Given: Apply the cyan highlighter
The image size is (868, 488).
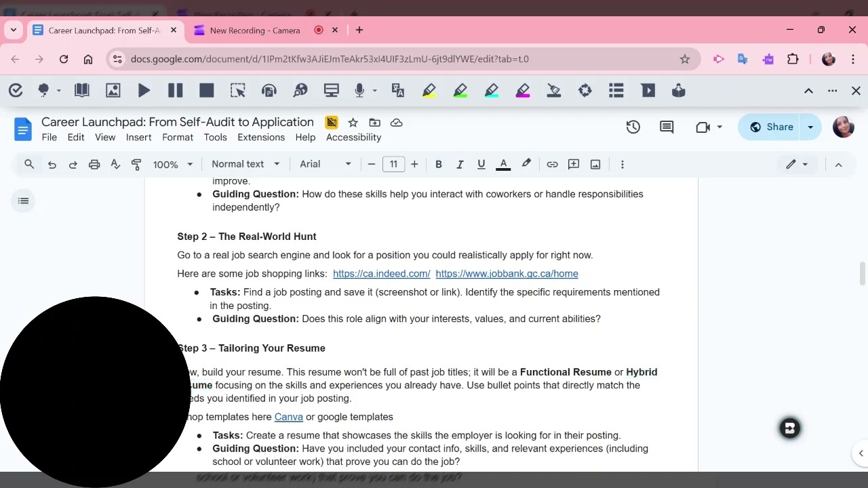Looking at the screenshot, I should (x=492, y=90).
